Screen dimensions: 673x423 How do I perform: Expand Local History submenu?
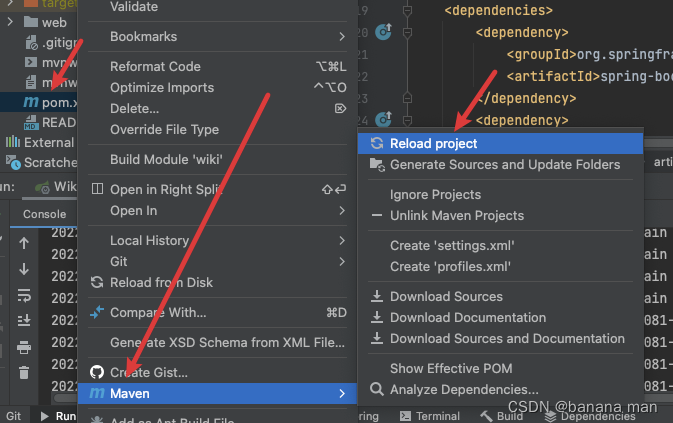pyautogui.click(x=217, y=240)
